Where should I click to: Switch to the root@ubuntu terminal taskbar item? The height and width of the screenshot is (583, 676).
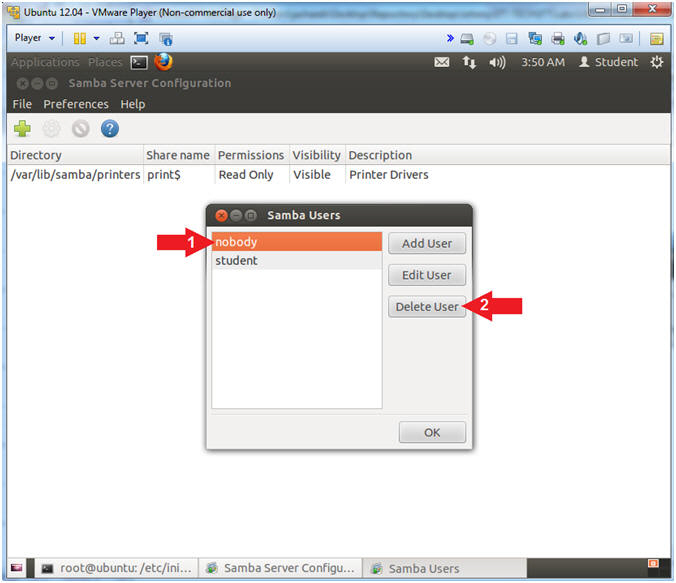tap(116, 568)
